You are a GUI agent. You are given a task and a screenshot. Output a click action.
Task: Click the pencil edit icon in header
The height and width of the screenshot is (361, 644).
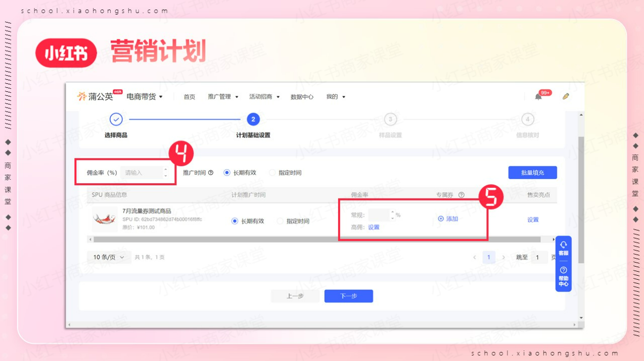pyautogui.click(x=566, y=96)
